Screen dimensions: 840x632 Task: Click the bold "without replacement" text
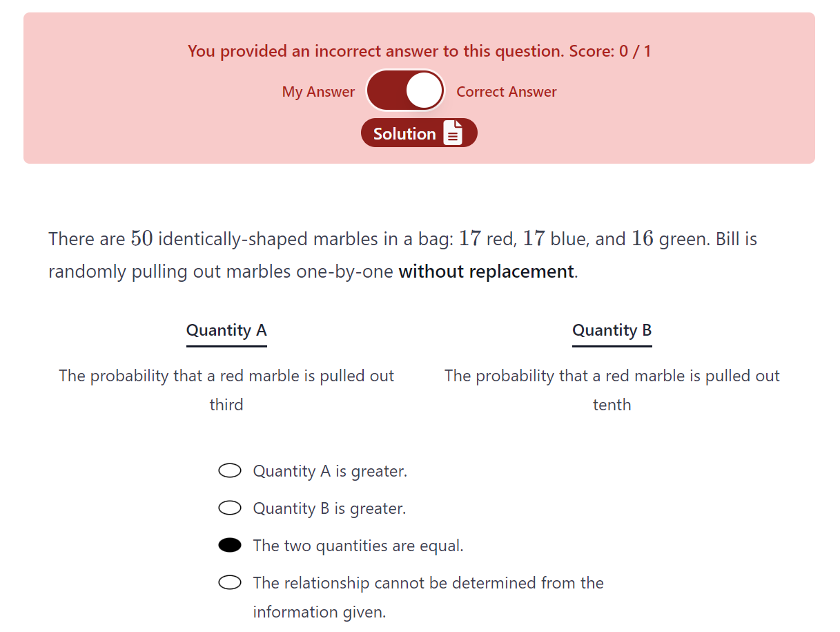click(x=487, y=271)
